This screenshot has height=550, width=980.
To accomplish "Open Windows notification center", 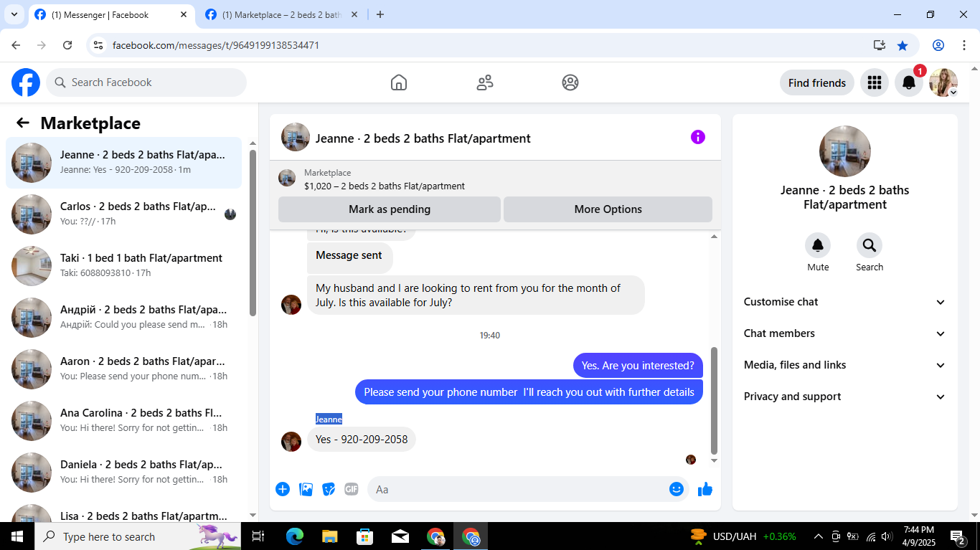I will point(958,536).
